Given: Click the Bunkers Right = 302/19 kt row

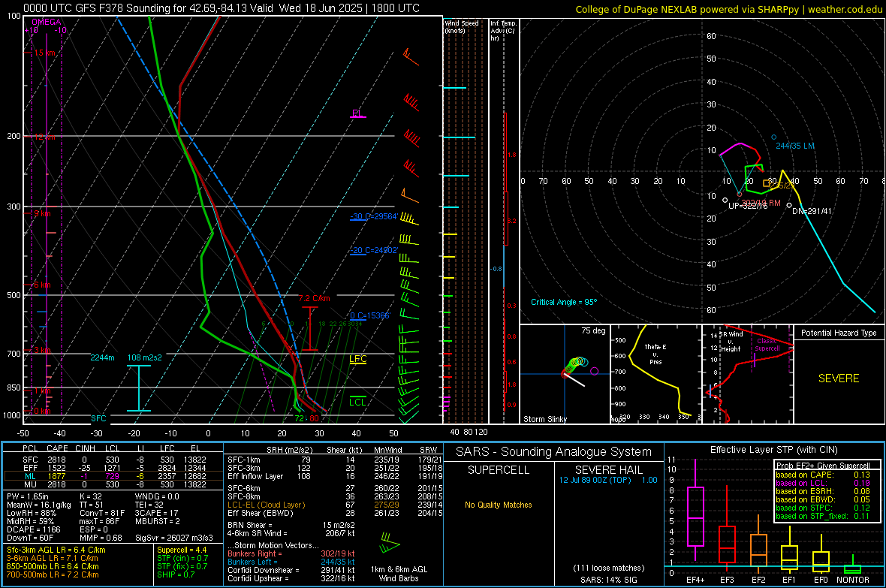Looking at the screenshot, I should click(x=291, y=553).
